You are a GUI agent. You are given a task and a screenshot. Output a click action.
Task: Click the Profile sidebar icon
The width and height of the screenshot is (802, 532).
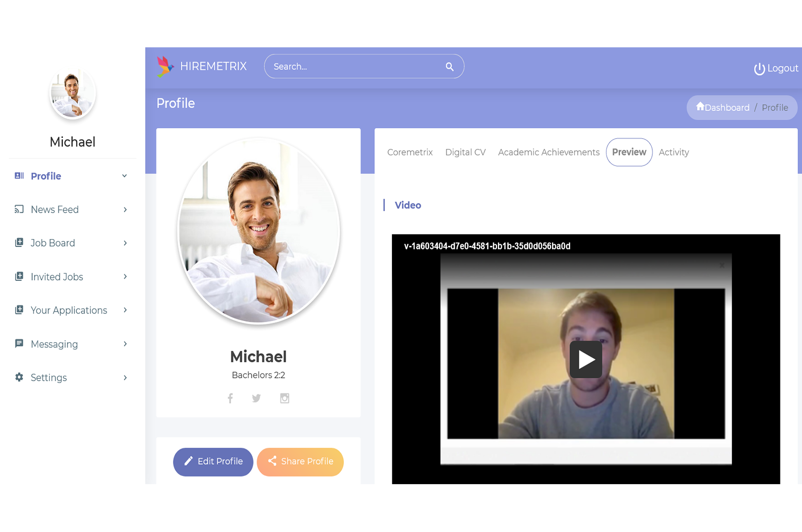19,176
